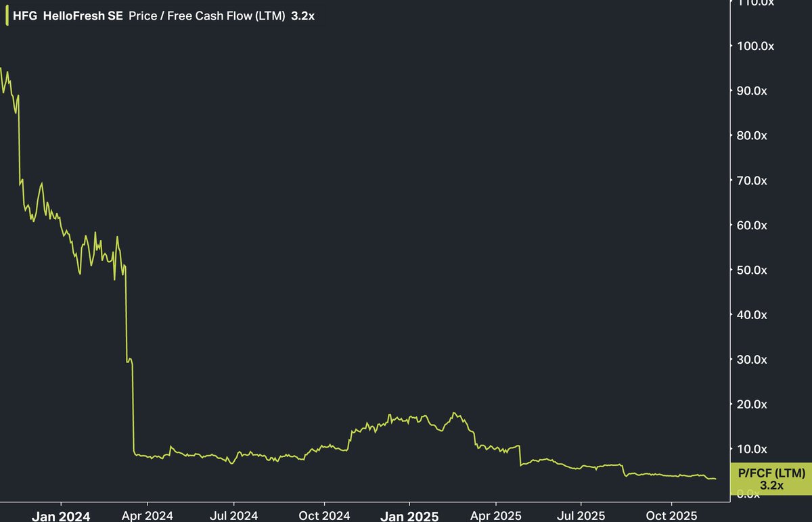This screenshot has width=812, height=522.
Task: Click the 50.0x y-axis label
Action: click(752, 270)
